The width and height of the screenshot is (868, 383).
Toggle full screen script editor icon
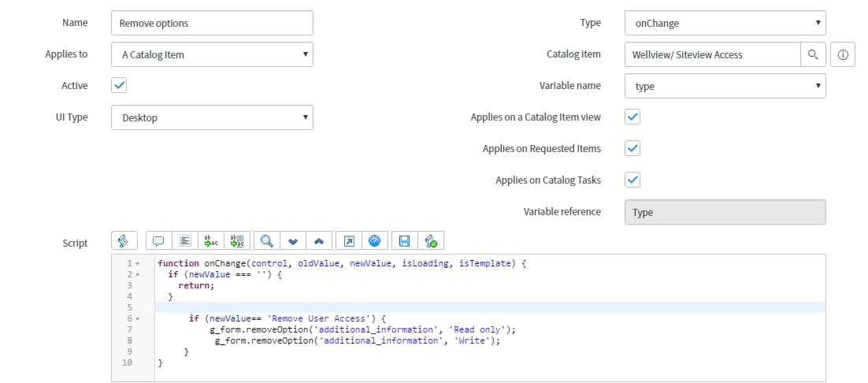349,241
